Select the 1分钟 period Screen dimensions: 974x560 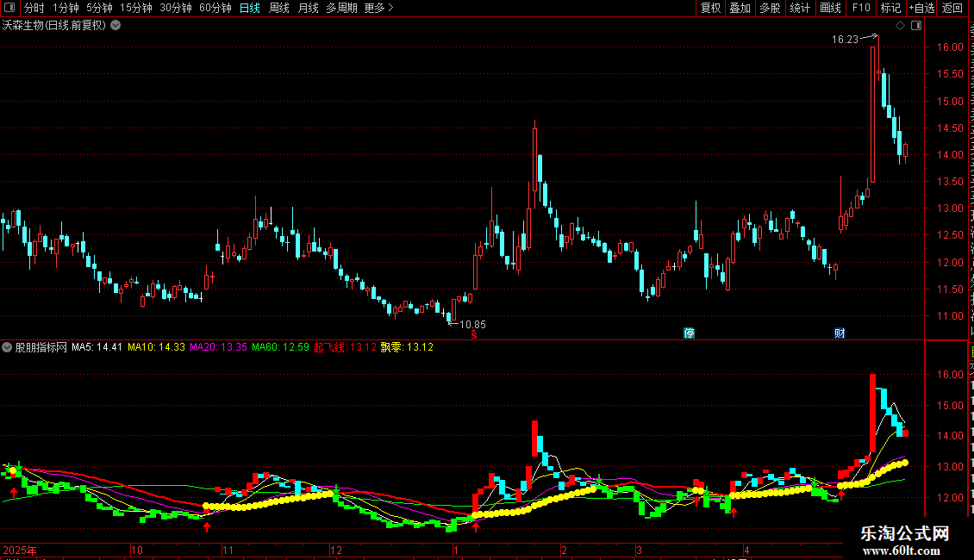[x=66, y=8]
